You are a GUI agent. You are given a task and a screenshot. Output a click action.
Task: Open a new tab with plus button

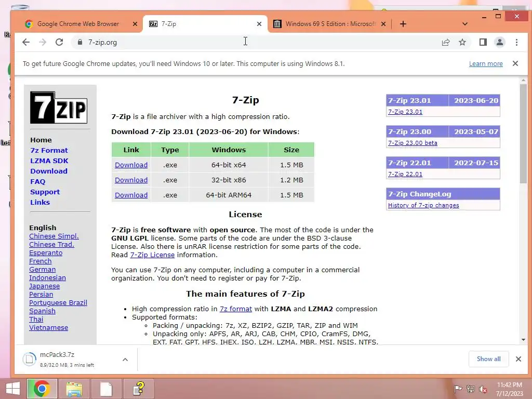[403, 24]
